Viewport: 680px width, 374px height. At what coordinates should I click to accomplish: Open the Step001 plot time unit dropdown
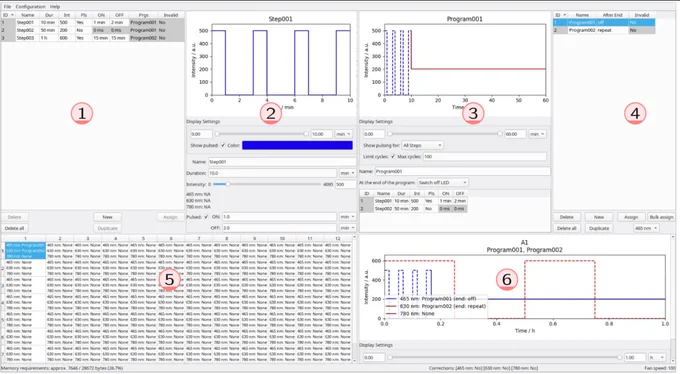click(343, 134)
